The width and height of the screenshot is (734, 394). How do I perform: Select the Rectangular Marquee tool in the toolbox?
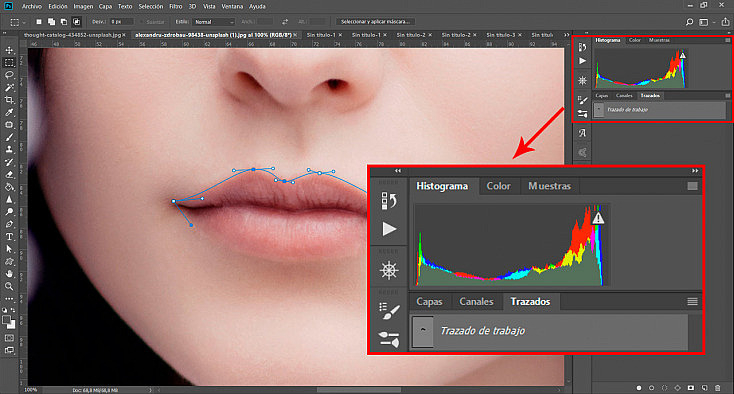tap(9, 62)
